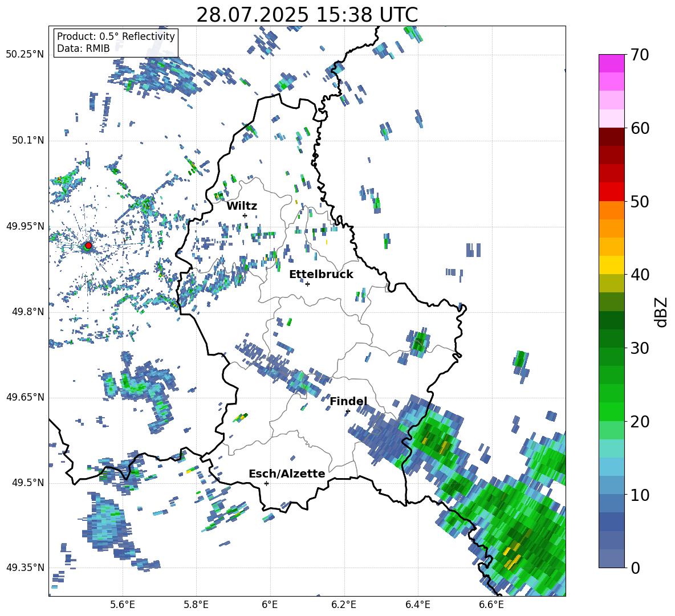Click the 40 colorbar tick label
This screenshot has height=616, width=675.
click(640, 275)
